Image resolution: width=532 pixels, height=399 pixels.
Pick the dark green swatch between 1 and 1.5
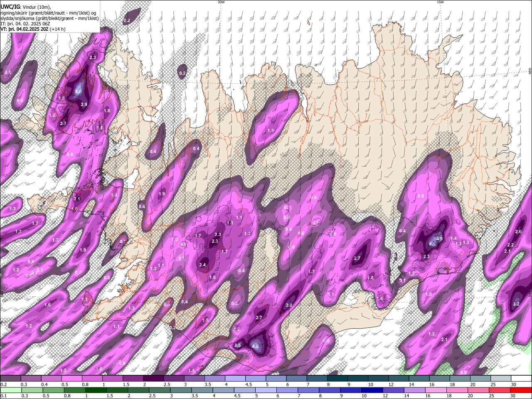(96, 390)
